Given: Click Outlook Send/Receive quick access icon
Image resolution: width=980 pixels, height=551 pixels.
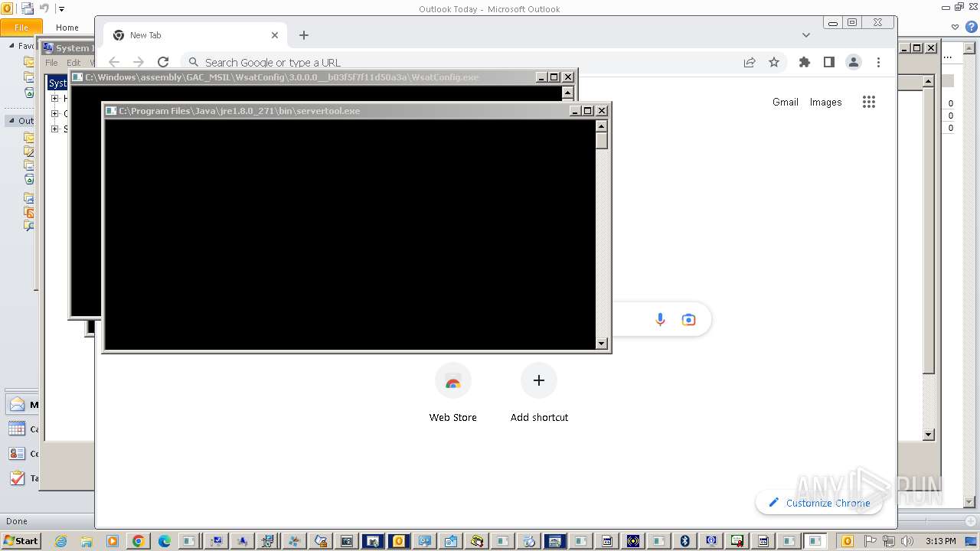Looking at the screenshot, I should pos(27,8).
